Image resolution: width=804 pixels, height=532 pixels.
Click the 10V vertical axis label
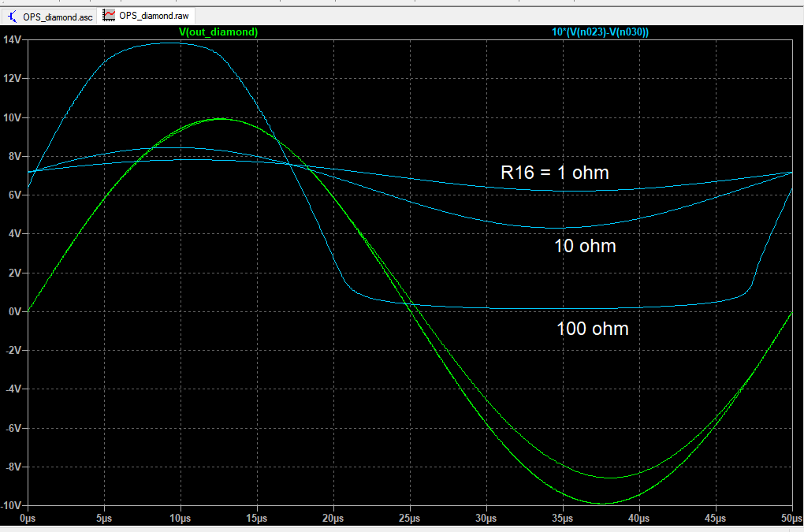12,117
